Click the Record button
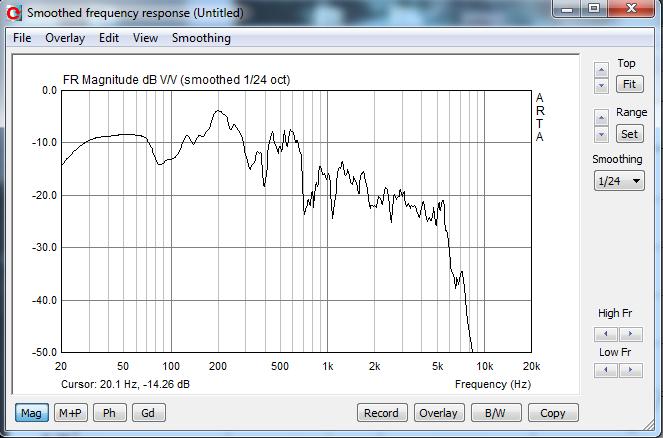Image resolution: width=663 pixels, height=438 pixels. click(382, 413)
